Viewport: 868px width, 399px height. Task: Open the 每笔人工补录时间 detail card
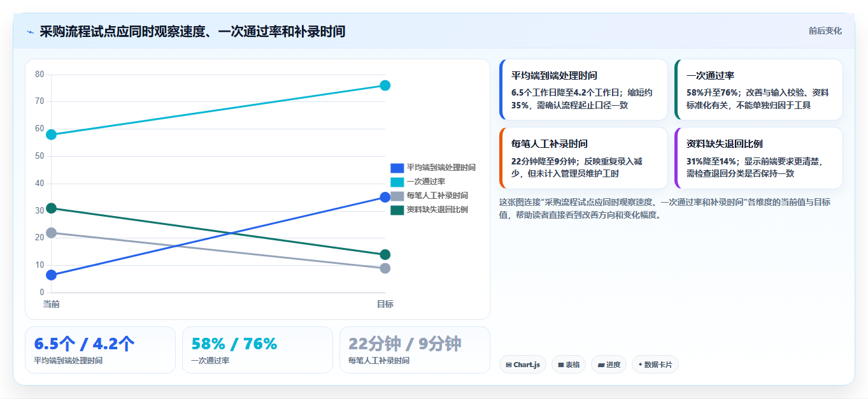[x=583, y=158]
